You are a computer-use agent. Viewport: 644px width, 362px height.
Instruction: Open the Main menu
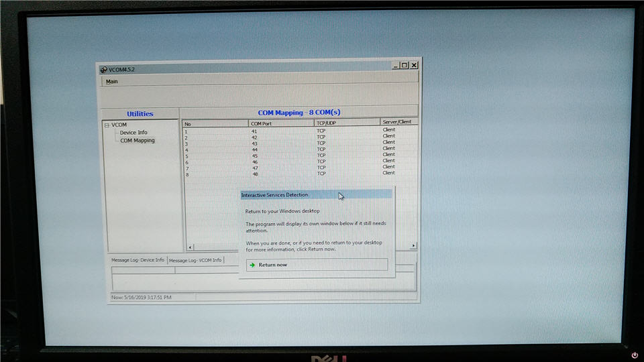pos(112,82)
